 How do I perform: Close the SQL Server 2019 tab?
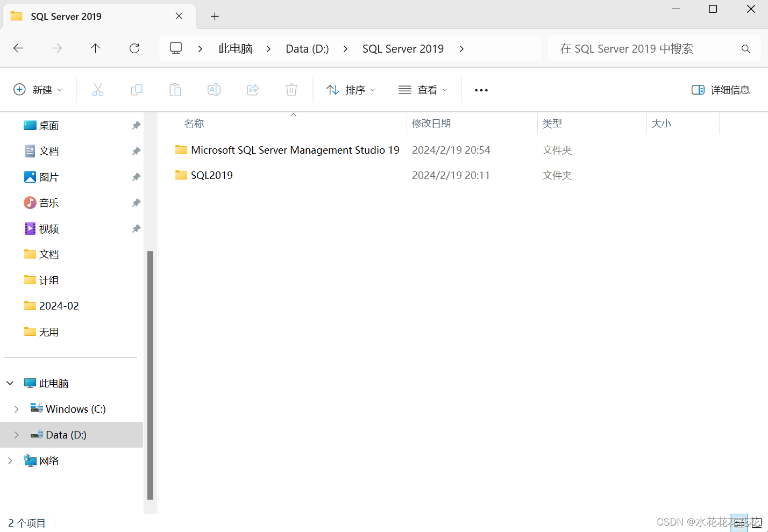click(179, 16)
